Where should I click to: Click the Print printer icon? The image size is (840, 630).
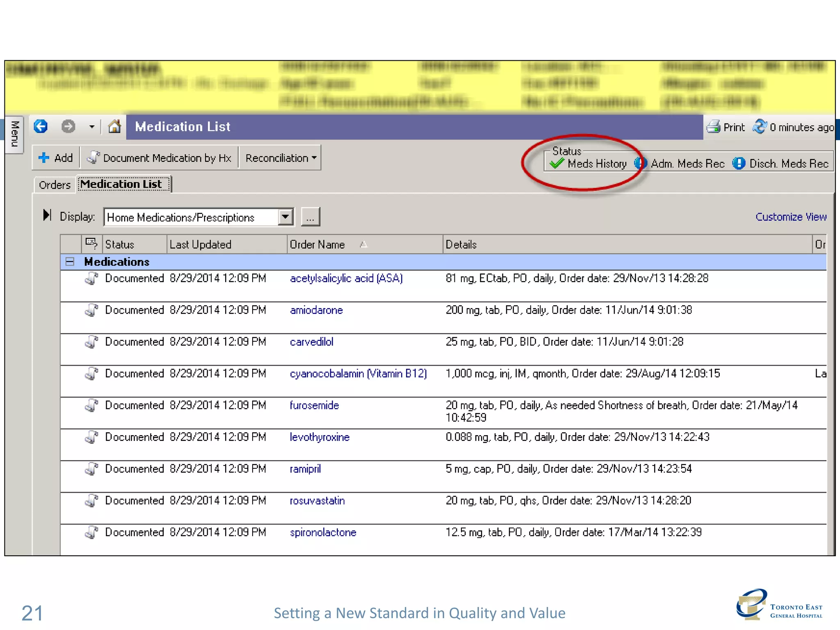click(714, 127)
